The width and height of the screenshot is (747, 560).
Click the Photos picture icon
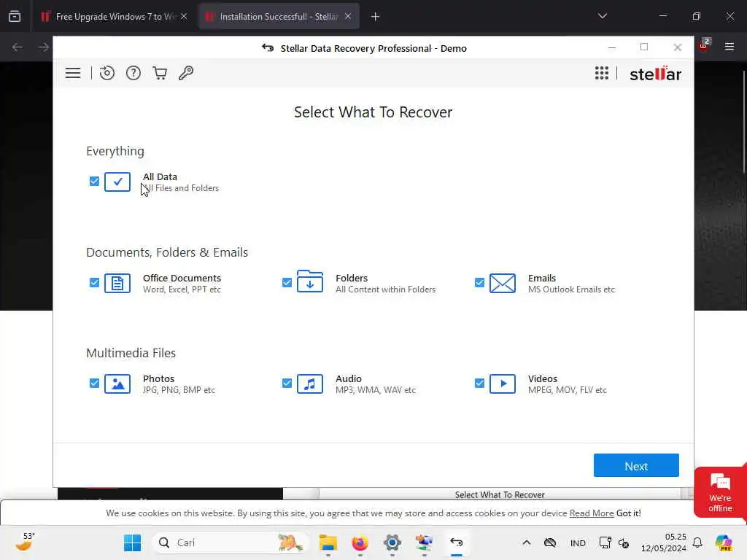point(117,384)
